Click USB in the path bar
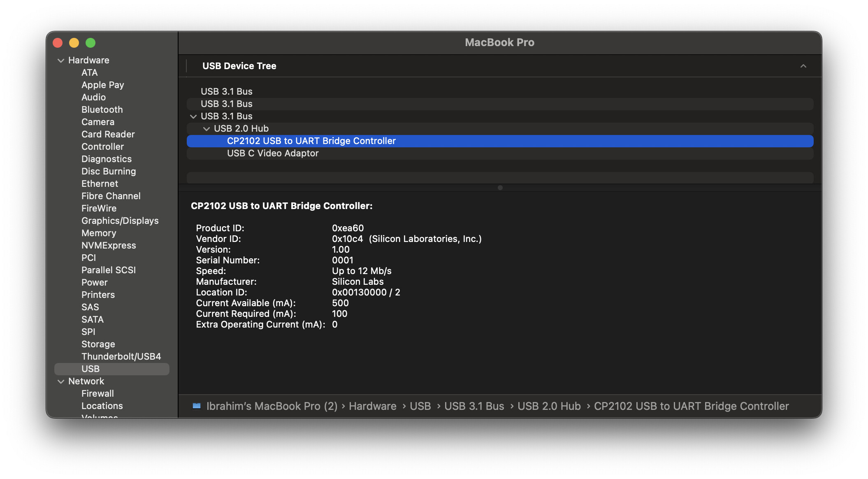Viewport: 868px width, 479px height. coord(420,406)
